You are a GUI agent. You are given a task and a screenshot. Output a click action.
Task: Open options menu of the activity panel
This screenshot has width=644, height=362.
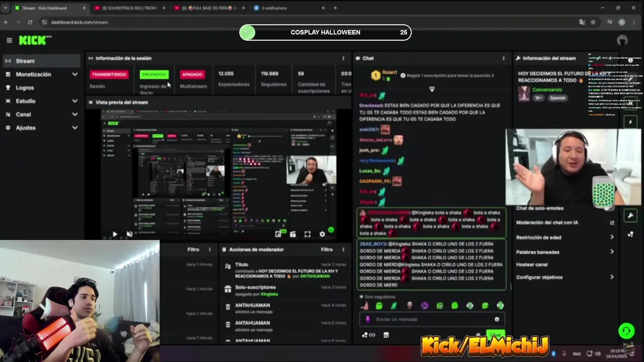pos(210,249)
